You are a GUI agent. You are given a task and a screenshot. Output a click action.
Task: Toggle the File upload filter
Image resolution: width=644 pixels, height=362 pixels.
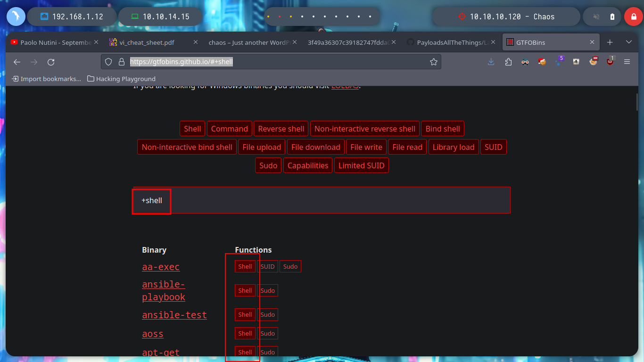tap(262, 147)
